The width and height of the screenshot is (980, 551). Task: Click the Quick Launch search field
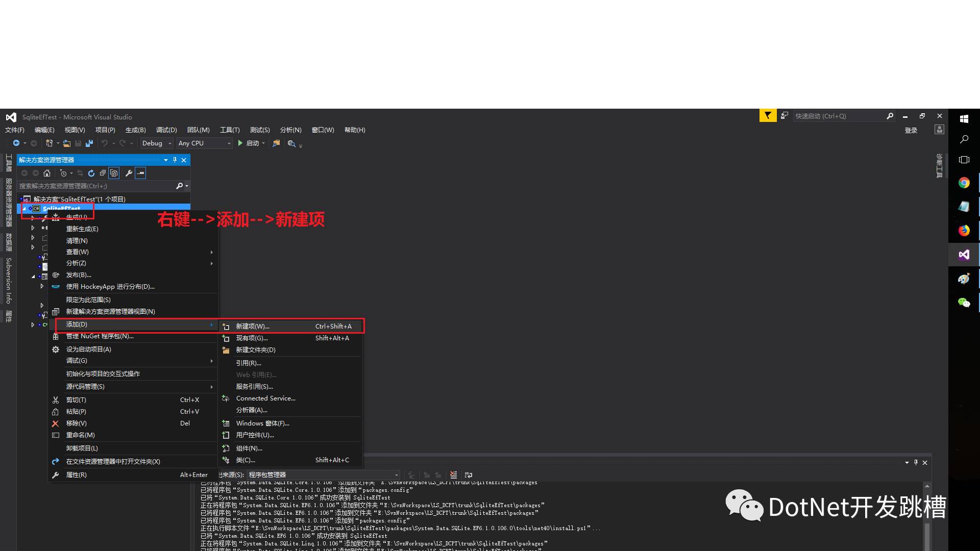pos(840,116)
